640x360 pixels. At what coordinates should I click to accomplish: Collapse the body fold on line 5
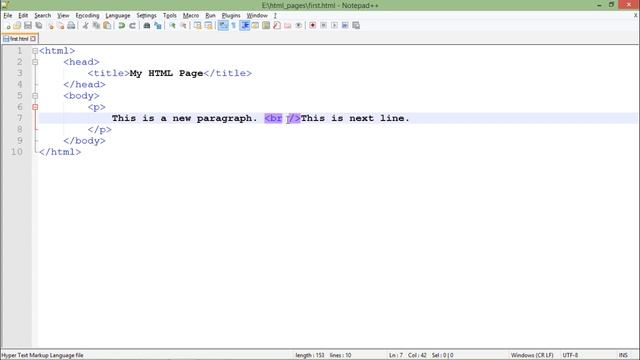pyautogui.click(x=35, y=96)
